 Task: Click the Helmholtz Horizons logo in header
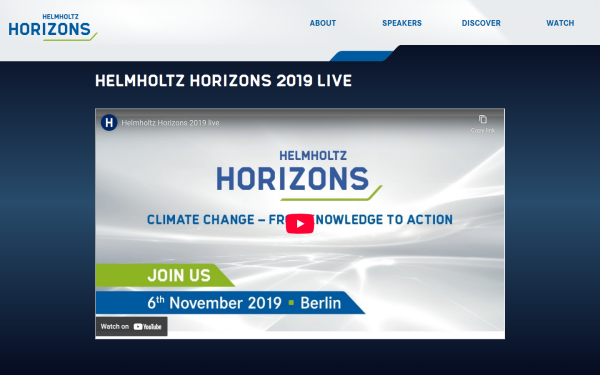coord(53,28)
